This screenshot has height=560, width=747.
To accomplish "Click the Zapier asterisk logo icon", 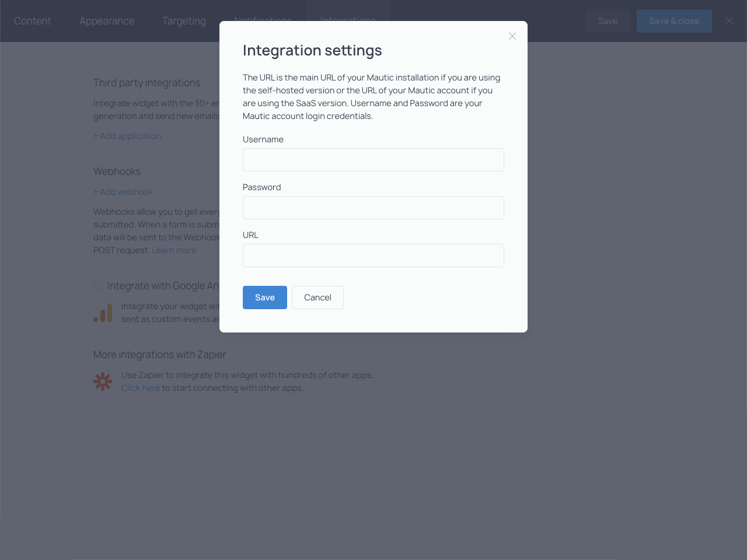I will (103, 381).
